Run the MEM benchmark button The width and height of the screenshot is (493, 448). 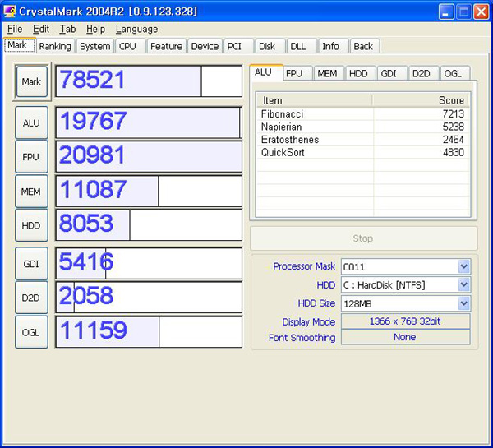coord(31,192)
